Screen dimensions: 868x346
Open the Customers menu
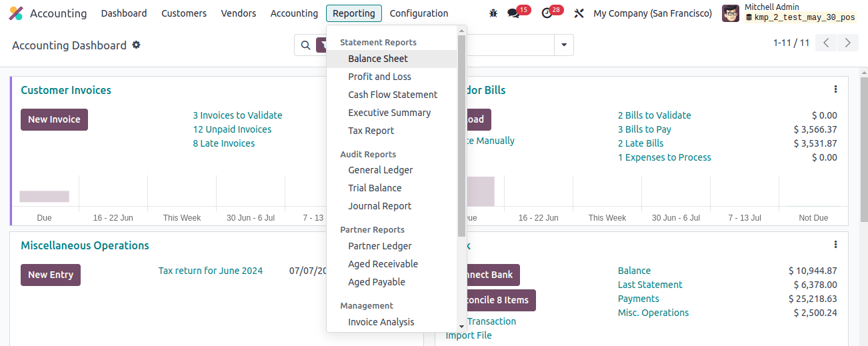click(x=184, y=13)
